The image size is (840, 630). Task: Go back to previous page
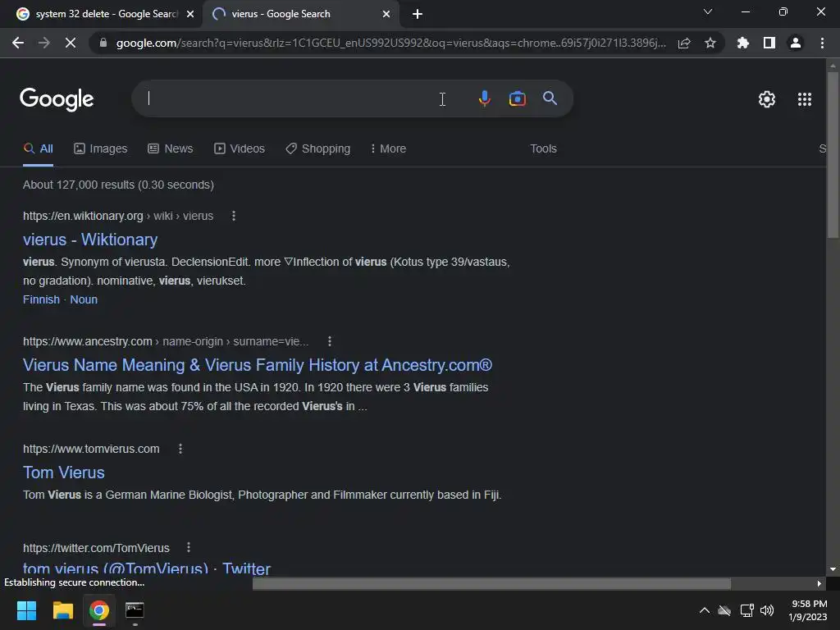(x=18, y=43)
